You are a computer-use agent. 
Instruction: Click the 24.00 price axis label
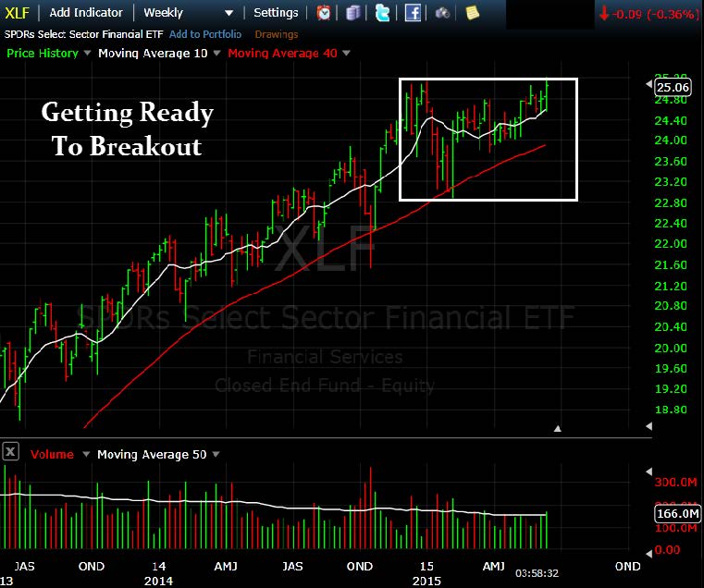pyautogui.click(x=671, y=141)
